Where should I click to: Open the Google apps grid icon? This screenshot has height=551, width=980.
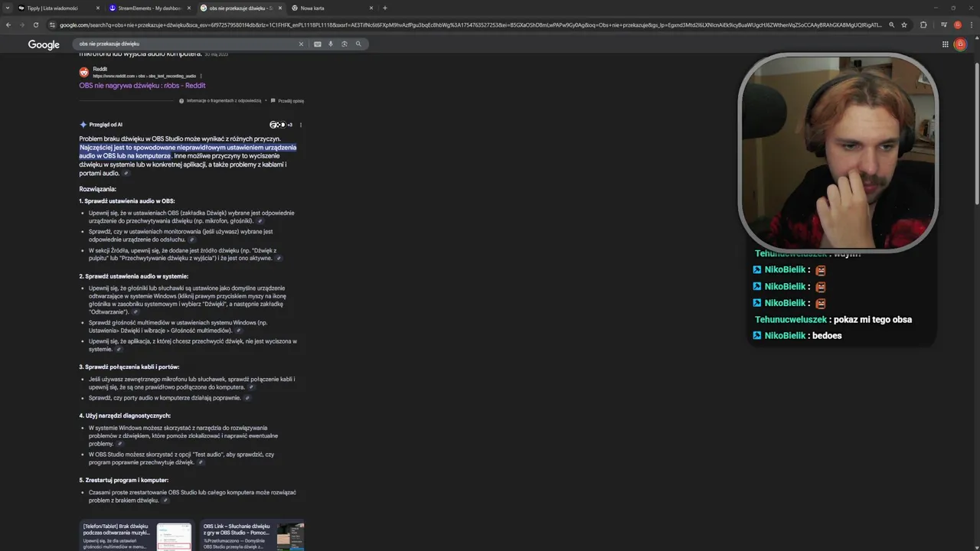pyautogui.click(x=946, y=44)
